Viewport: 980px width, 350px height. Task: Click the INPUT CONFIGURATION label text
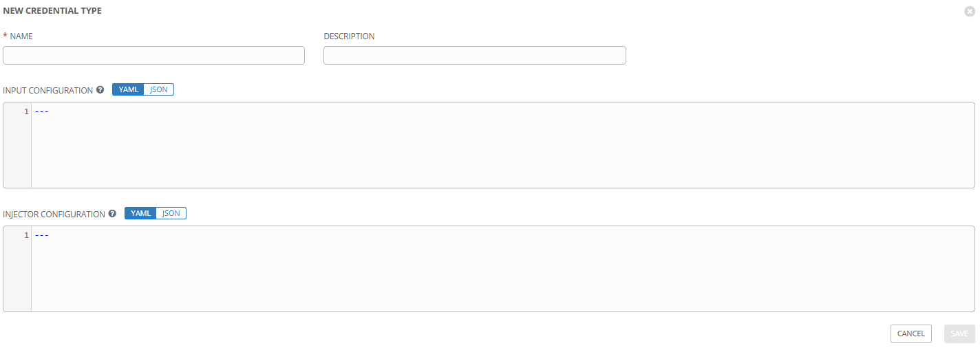click(x=48, y=90)
